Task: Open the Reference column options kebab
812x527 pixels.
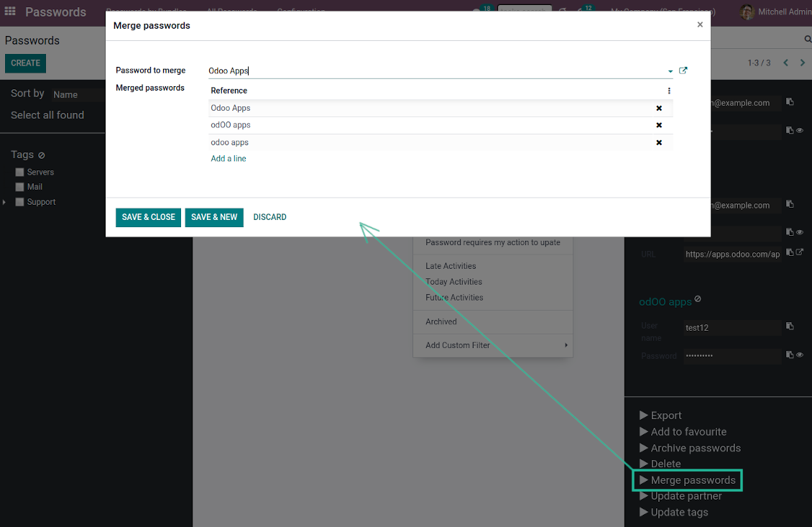Action: 669,91
